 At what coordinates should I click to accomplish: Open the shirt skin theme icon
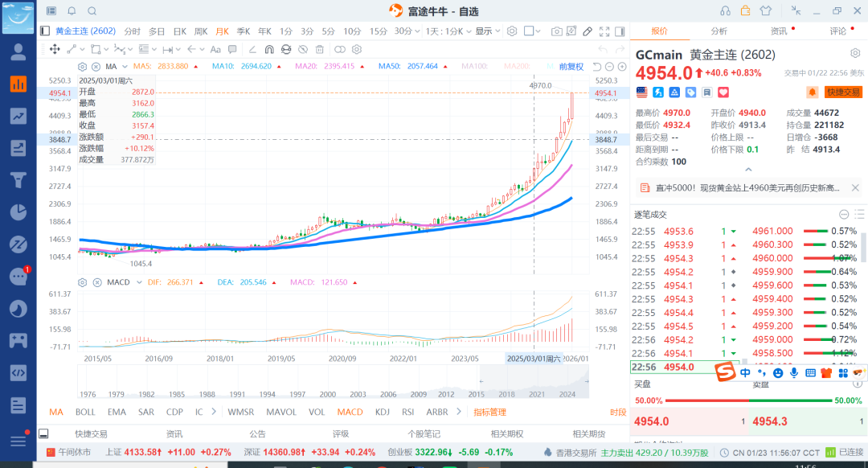[766, 10]
